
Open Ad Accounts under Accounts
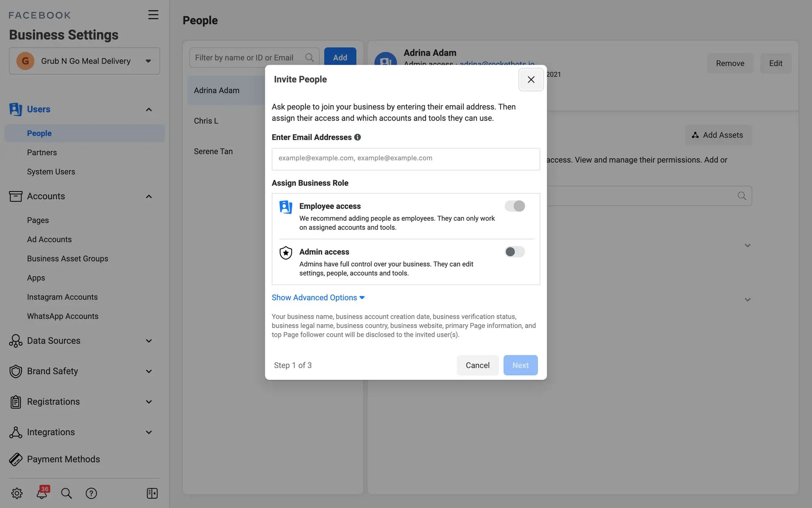click(x=49, y=239)
